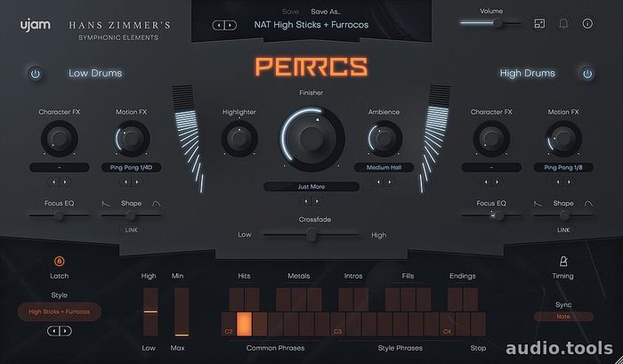The image size is (623, 364).
Task: Open the Ping Pong 1/4D dropdown
Action: [x=132, y=167]
